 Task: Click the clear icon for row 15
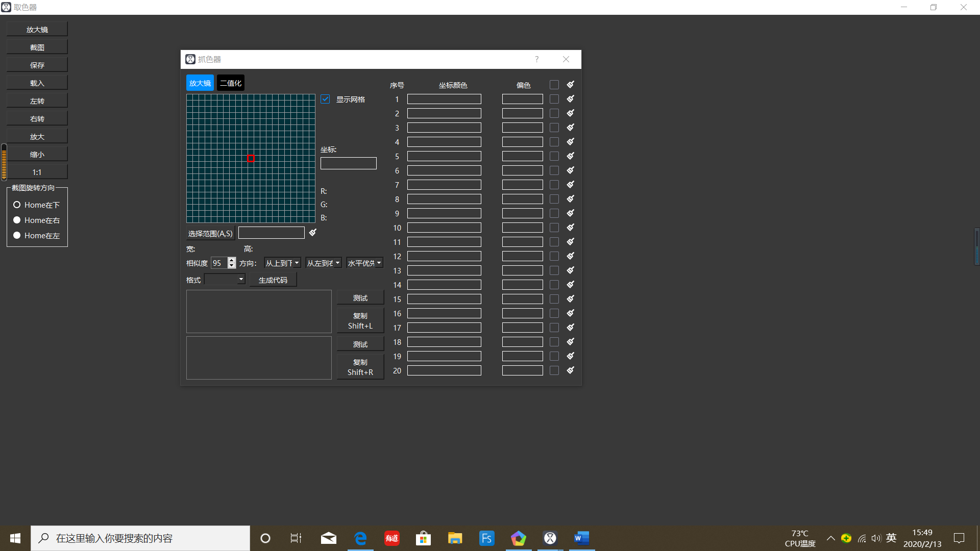[x=571, y=298]
